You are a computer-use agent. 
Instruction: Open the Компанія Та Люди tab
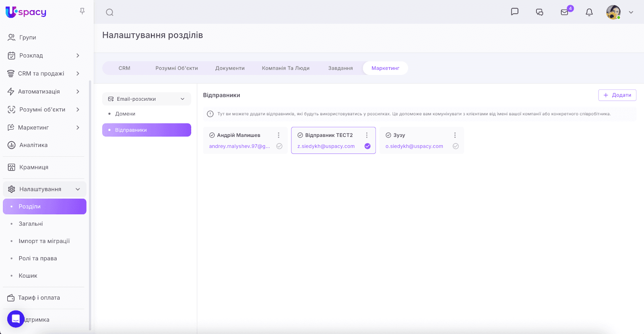pos(286,68)
